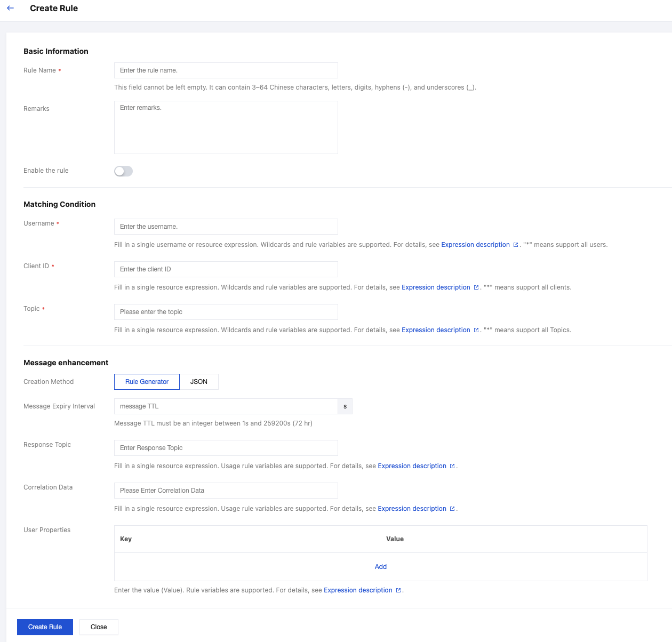Click the back arrow next to Create Rule
672x642 pixels.
pyautogui.click(x=10, y=8)
